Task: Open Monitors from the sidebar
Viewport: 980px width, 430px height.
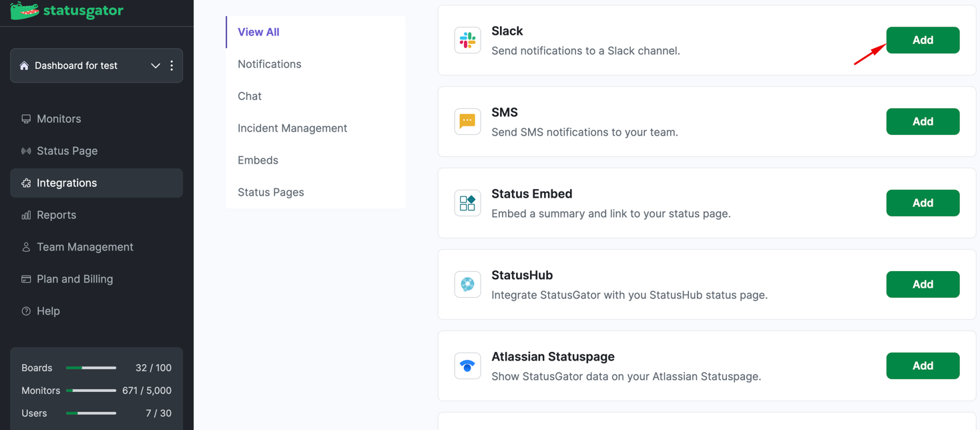Action: 59,118
